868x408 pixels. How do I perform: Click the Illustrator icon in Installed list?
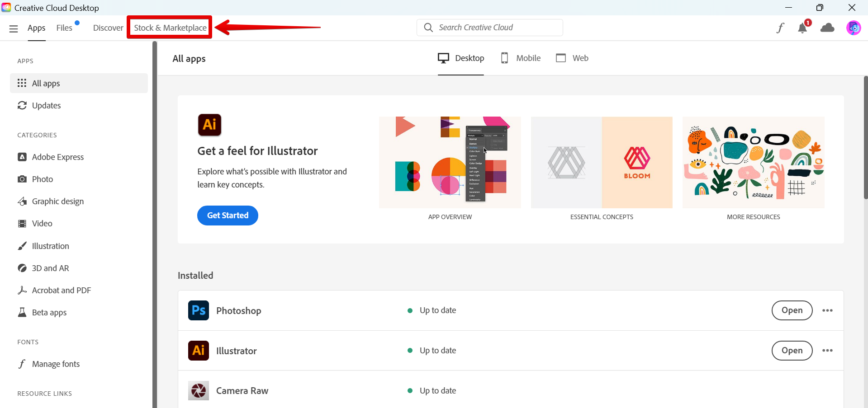point(199,351)
